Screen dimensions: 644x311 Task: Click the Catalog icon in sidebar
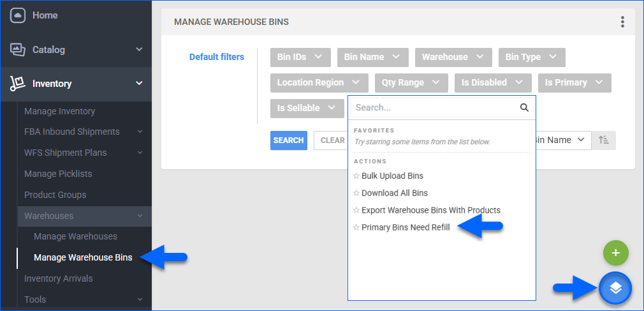(x=17, y=49)
